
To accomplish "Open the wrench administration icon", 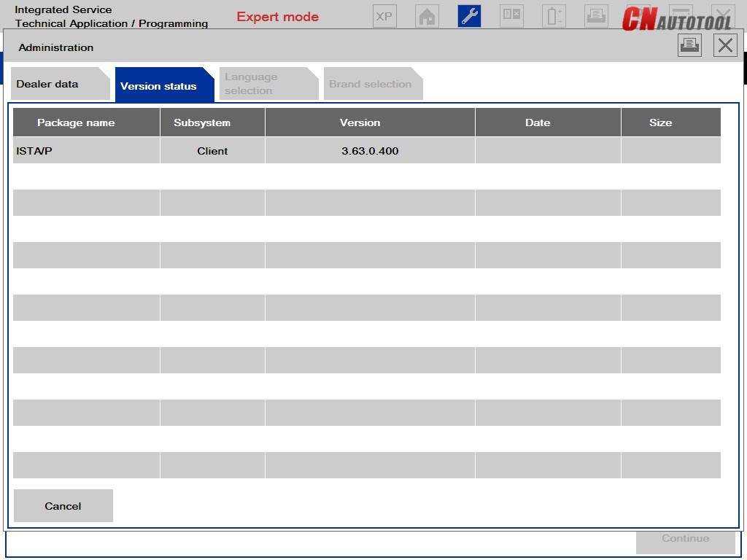I will point(469,16).
